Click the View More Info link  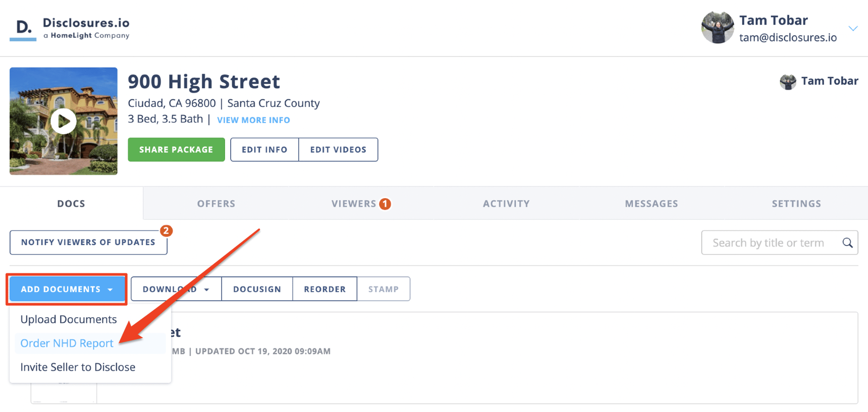[253, 120]
